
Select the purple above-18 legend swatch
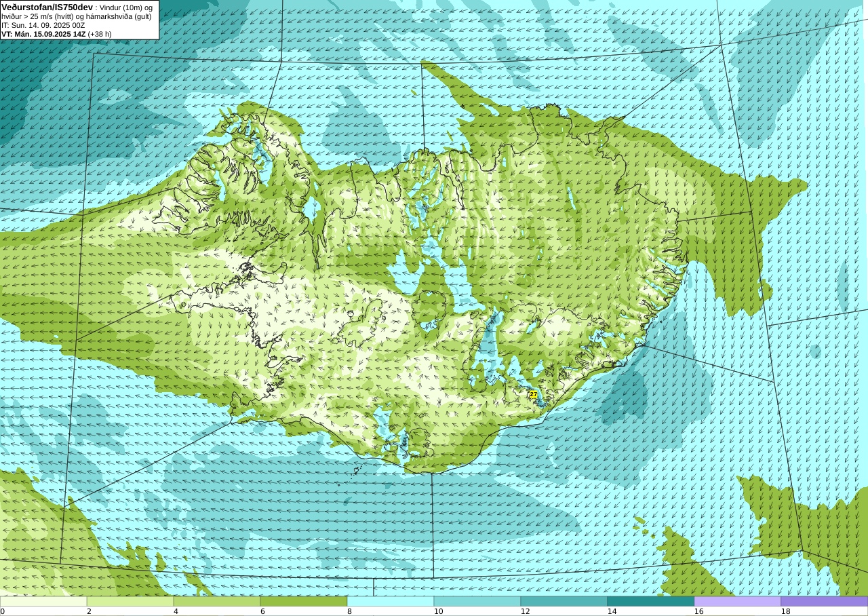[x=825, y=601]
